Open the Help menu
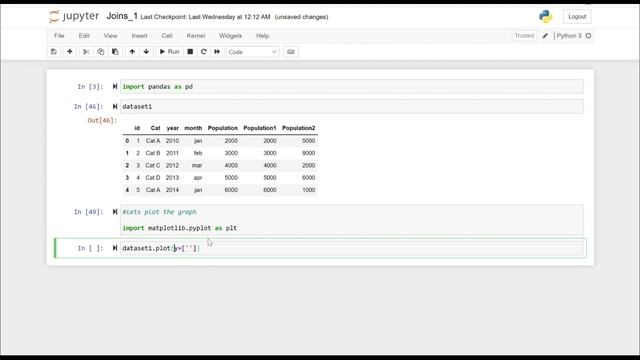 coord(262,36)
